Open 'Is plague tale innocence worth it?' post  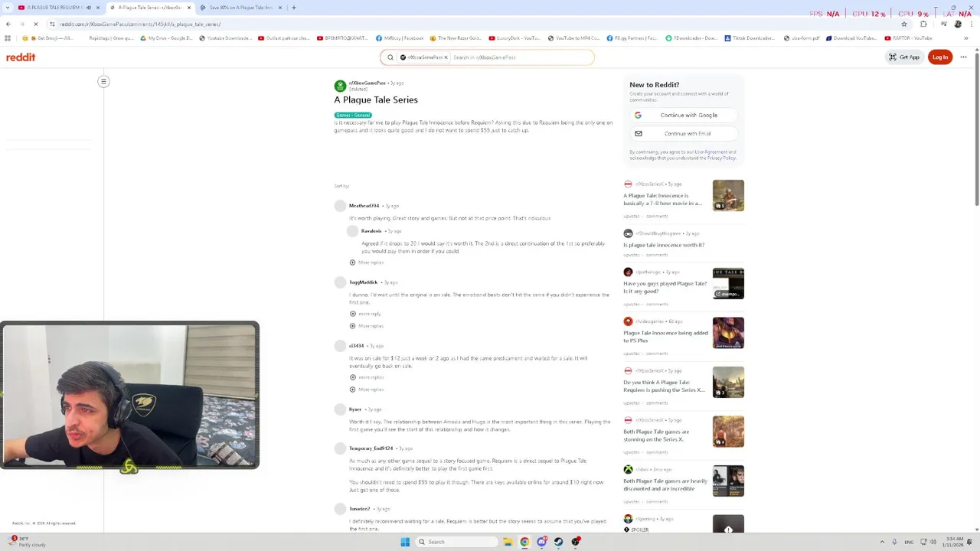[664, 245]
